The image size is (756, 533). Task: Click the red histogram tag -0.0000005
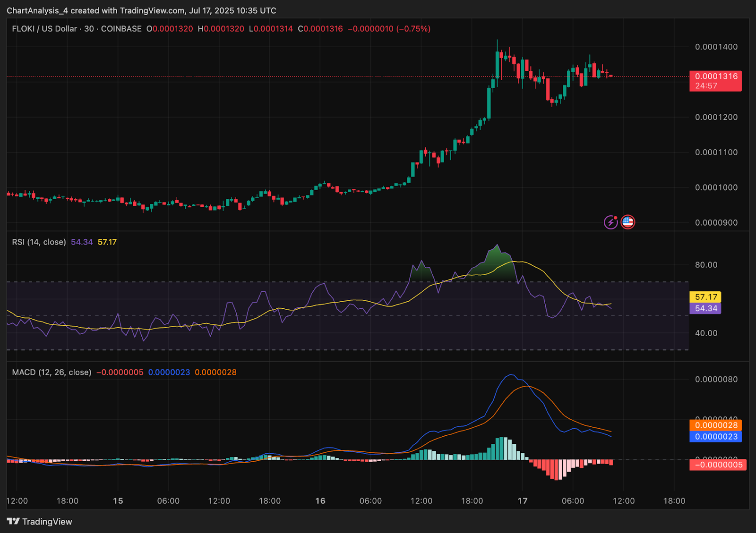tap(718, 465)
